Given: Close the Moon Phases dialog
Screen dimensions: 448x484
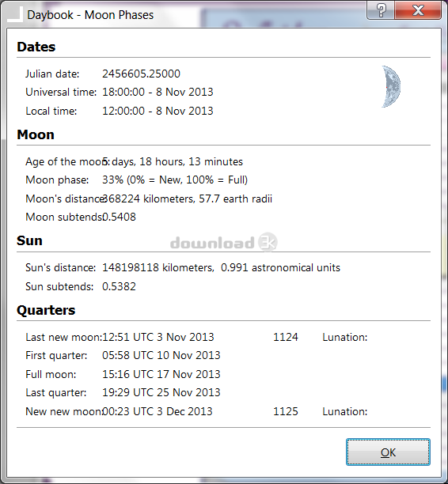Looking at the screenshot, I should pyautogui.click(x=418, y=10).
